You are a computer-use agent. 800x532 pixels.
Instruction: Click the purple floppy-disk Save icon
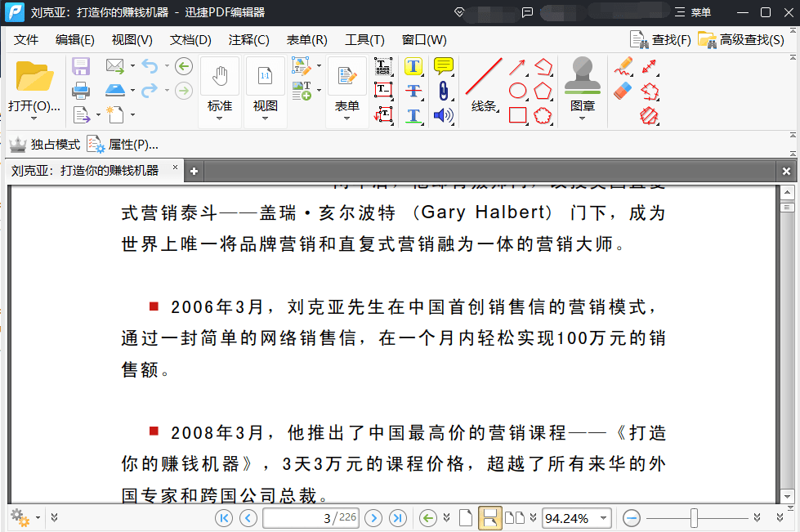[x=81, y=66]
